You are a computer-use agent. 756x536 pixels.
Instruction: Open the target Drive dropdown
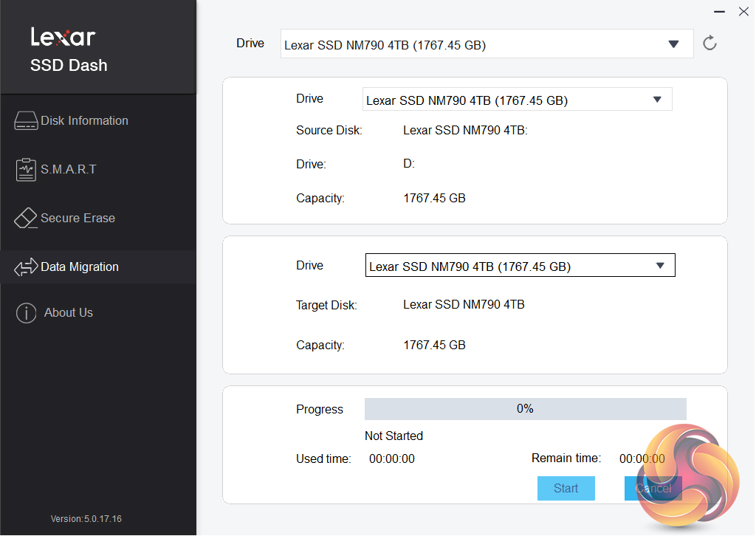tap(520, 266)
